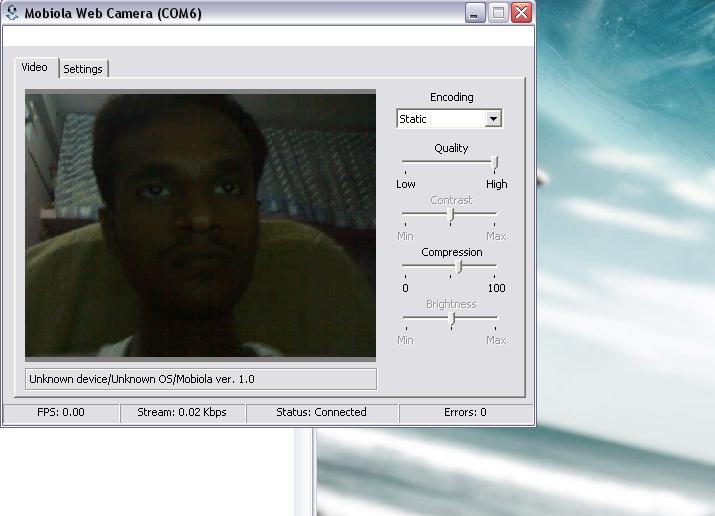Click the Encoding label
Screen dimensions: 715x516
452,97
